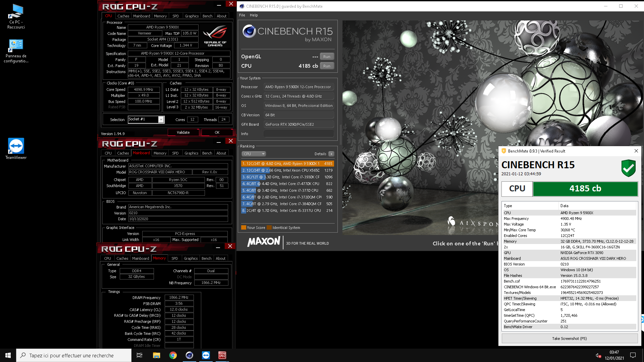Open Memory tab in top CPU-Z window
Image resolution: width=644 pixels, height=362 pixels.
[160, 16]
